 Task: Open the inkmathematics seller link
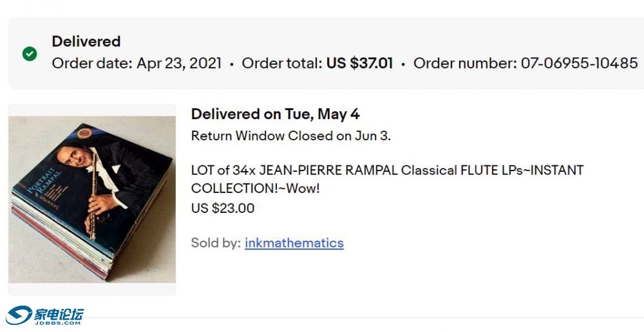(294, 243)
